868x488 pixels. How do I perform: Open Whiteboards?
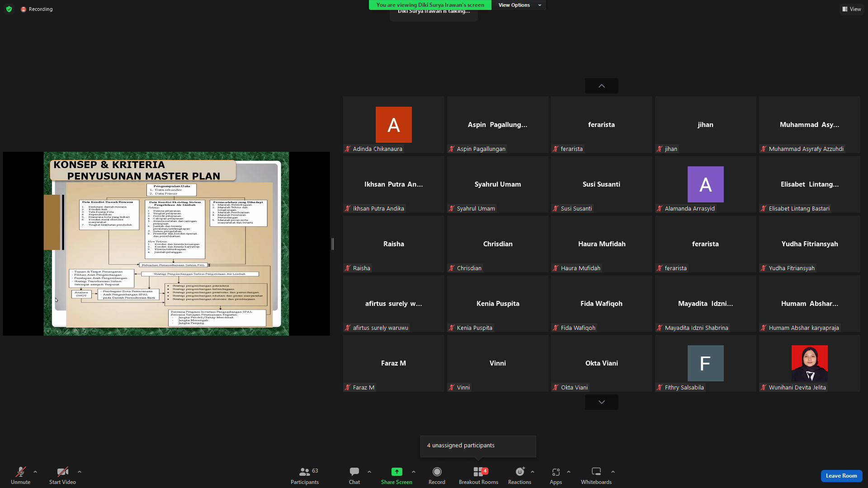596,476
